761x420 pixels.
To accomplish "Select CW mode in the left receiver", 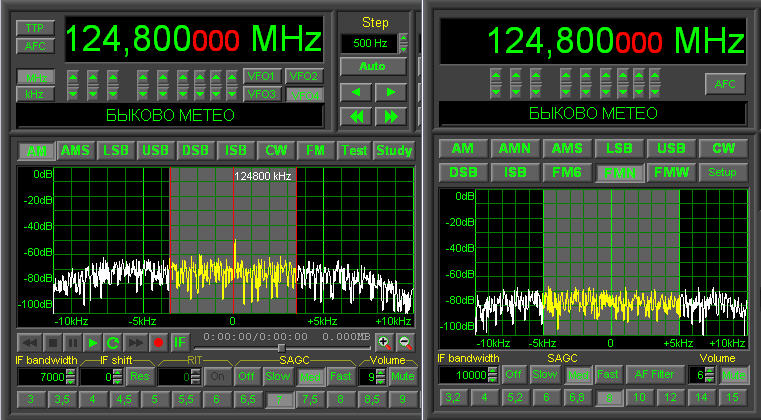I will pyautogui.click(x=276, y=151).
